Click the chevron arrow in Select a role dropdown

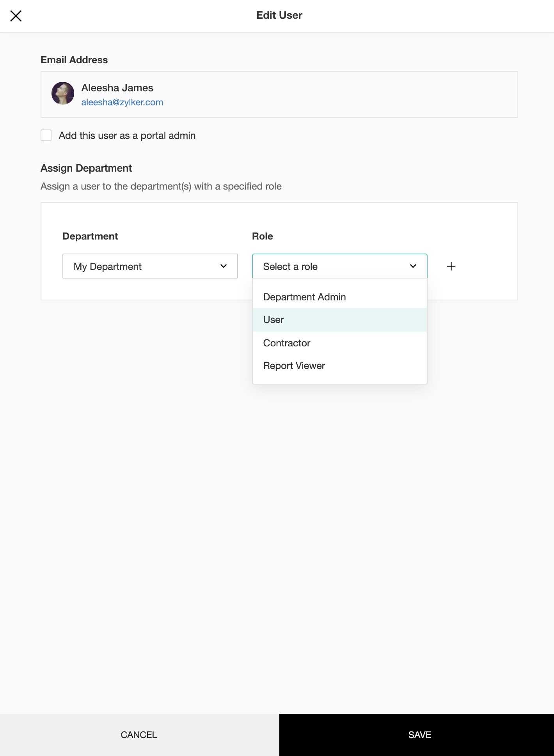413,266
